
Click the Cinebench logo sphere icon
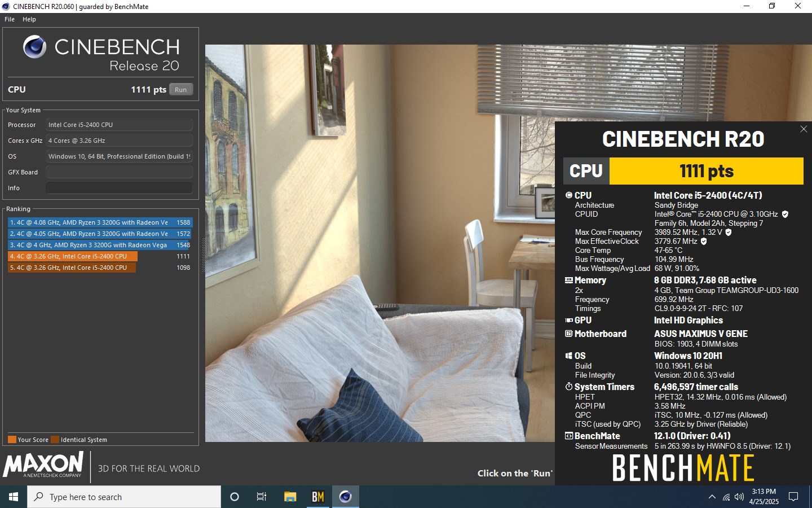[34, 47]
